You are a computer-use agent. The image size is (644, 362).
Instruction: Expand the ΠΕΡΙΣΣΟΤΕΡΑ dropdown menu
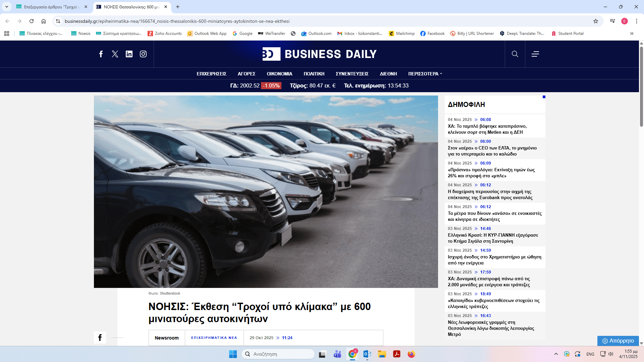425,74
